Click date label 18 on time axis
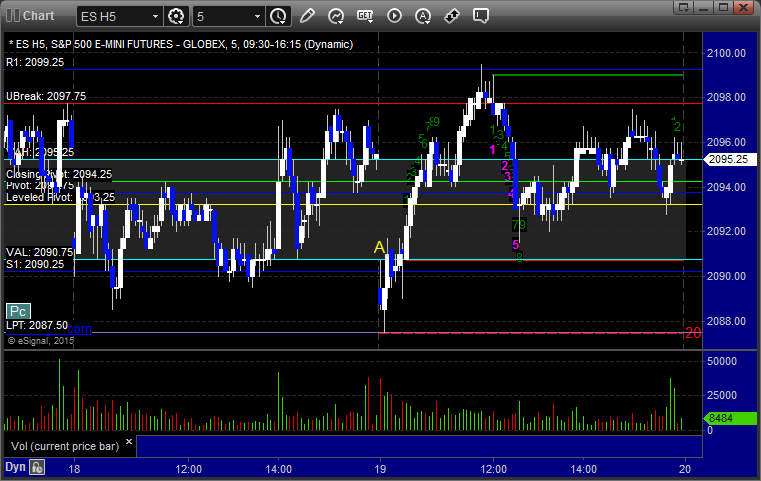Viewport: 761px width, 481px height. pyautogui.click(x=74, y=469)
